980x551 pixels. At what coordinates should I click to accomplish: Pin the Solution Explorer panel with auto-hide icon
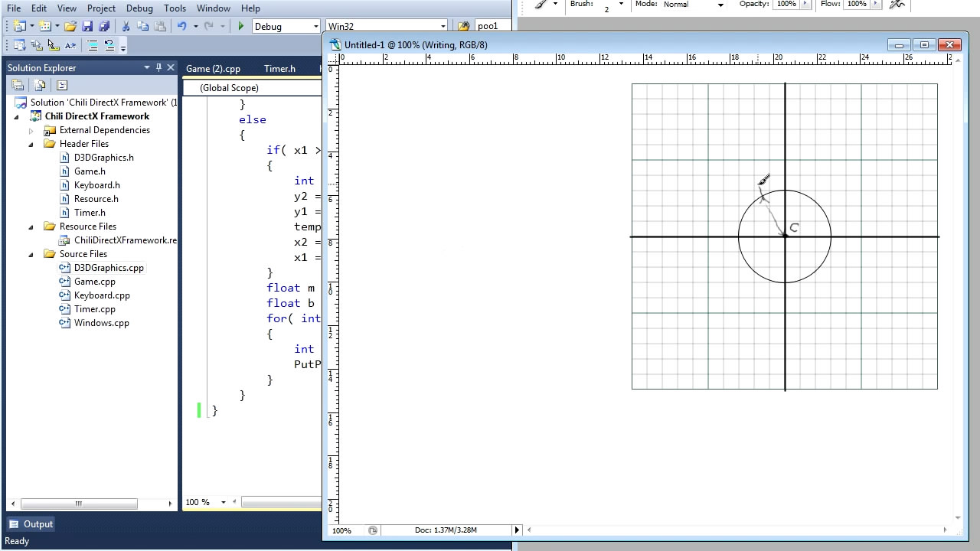pos(158,67)
